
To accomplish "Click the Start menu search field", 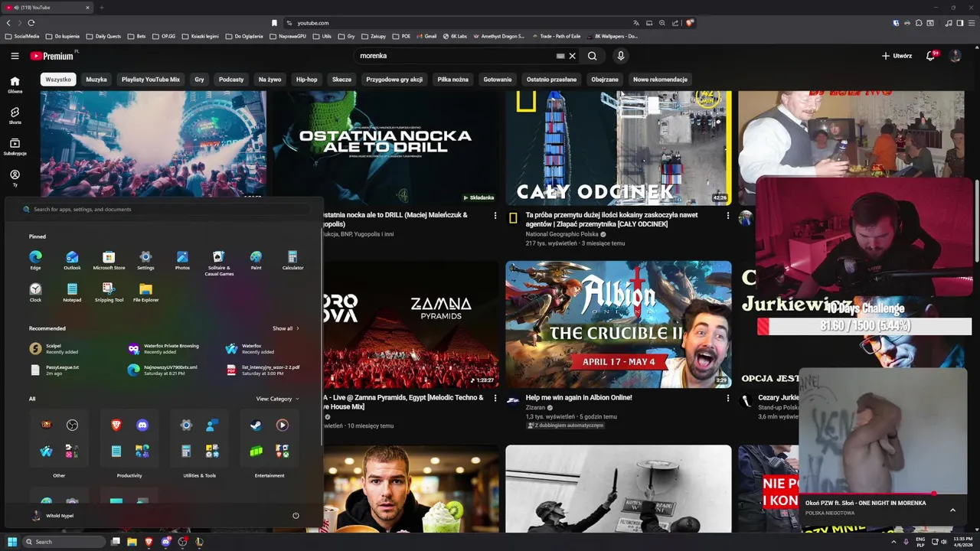I will pyautogui.click(x=165, y=209).
